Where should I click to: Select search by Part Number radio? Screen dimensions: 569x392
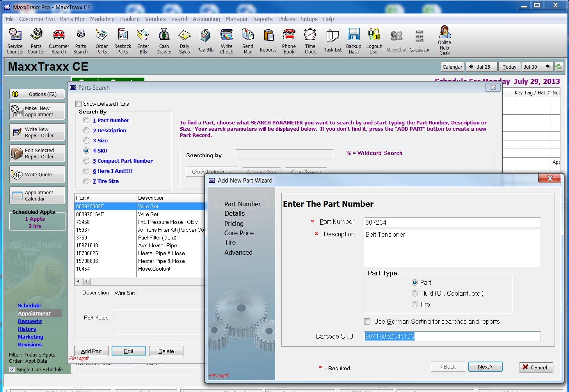(x=86, y=120)
